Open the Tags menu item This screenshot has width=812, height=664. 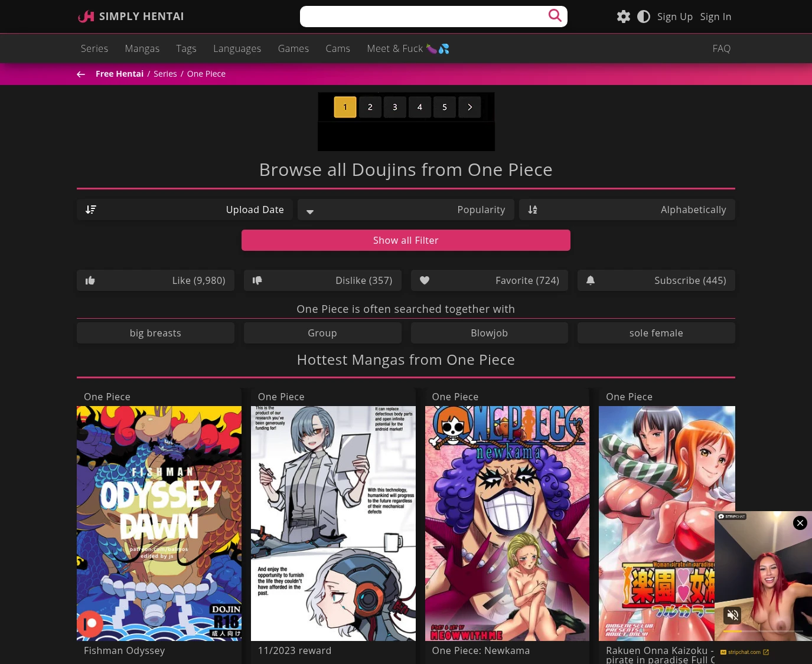(186, 48)
